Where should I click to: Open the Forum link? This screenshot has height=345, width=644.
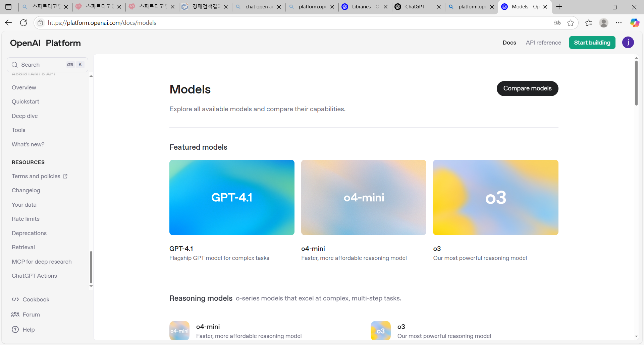coord(25,315)
